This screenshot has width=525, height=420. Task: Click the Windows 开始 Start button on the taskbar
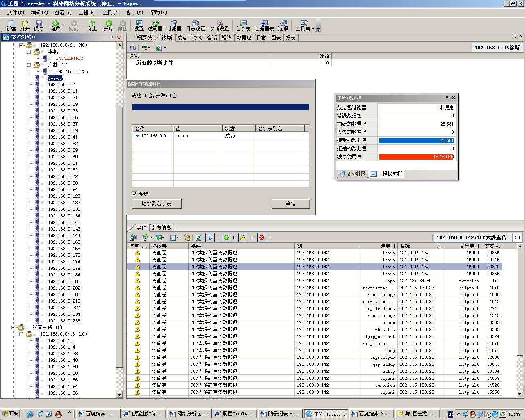(11, 413)
